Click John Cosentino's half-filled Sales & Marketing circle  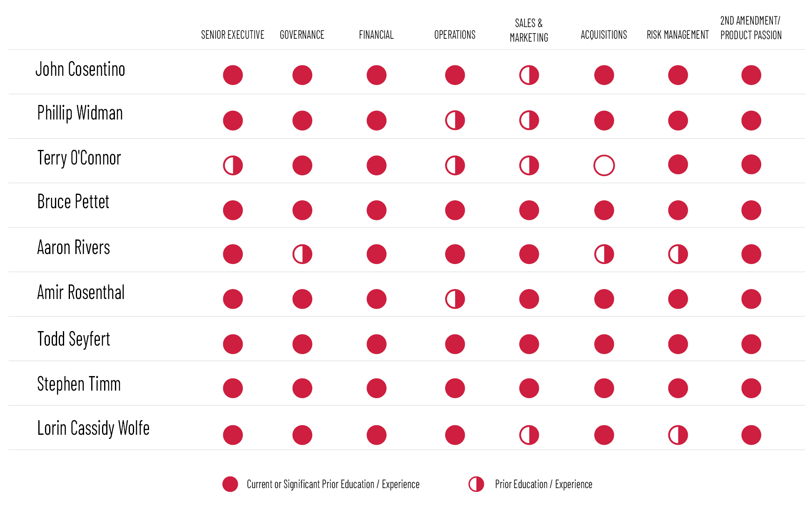tap(529, 75)
